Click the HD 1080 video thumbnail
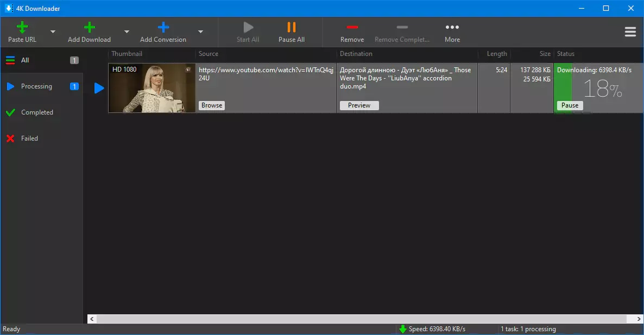Screen dimensions: 644x335 [151, 88]
